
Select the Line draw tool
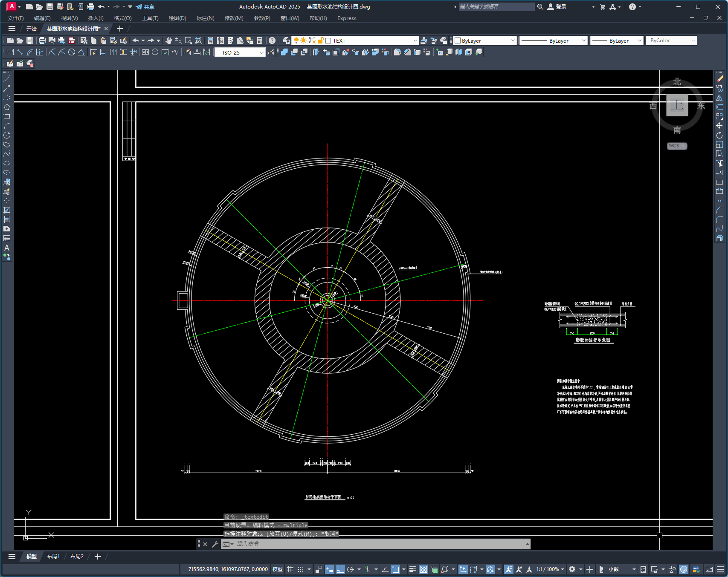point(7,79)
